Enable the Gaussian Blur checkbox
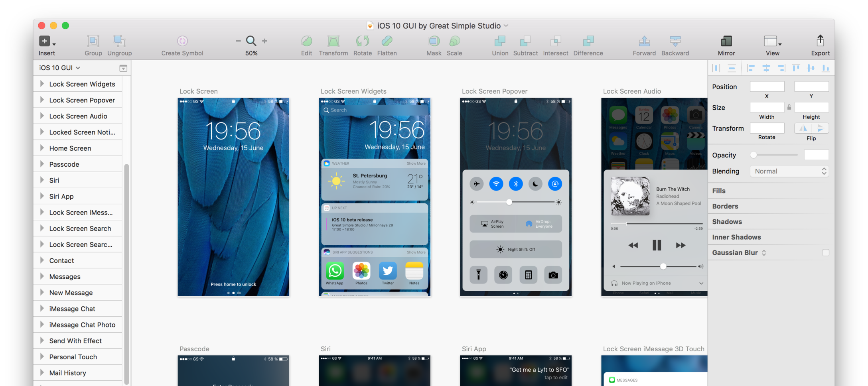Screen dimensions: 868x386 click(x=825, y=253)
